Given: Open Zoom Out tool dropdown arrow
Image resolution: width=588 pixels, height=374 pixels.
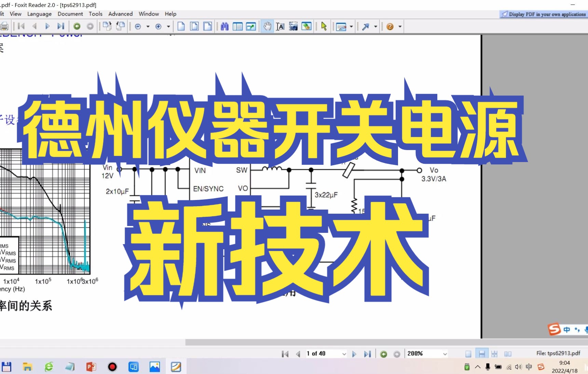Looking at the screenshot, I should pyautogui.click(x=148, y=26).
